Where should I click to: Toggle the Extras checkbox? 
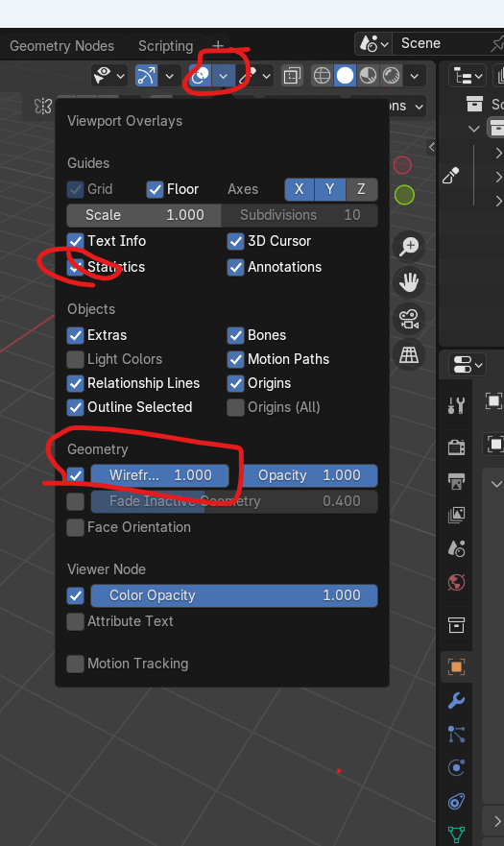point(76,335)
